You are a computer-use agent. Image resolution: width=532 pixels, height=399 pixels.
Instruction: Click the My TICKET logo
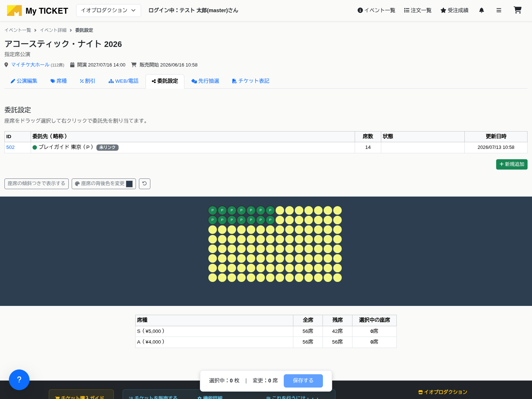37,11
